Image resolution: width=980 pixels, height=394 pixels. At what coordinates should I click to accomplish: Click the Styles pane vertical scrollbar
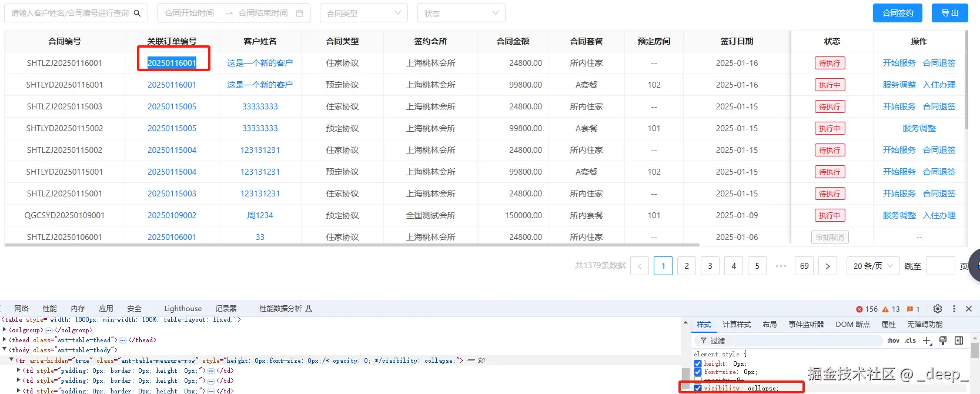[x=975, y=350]
